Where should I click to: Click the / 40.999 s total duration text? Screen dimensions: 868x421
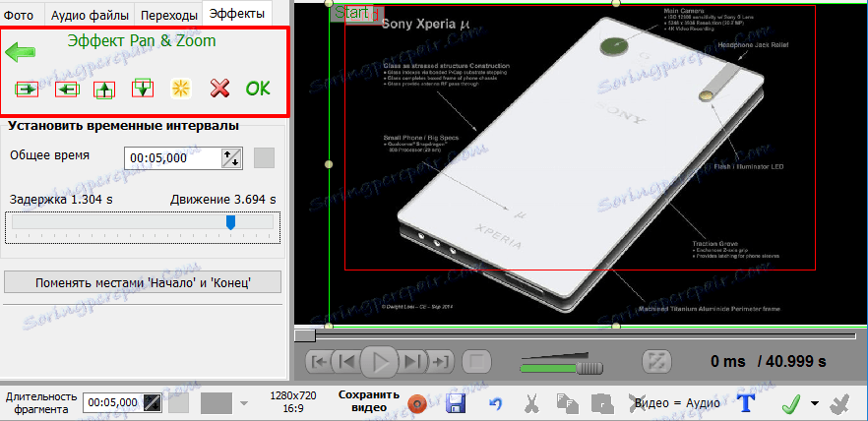pyautogui.click(x=791, y=362)
